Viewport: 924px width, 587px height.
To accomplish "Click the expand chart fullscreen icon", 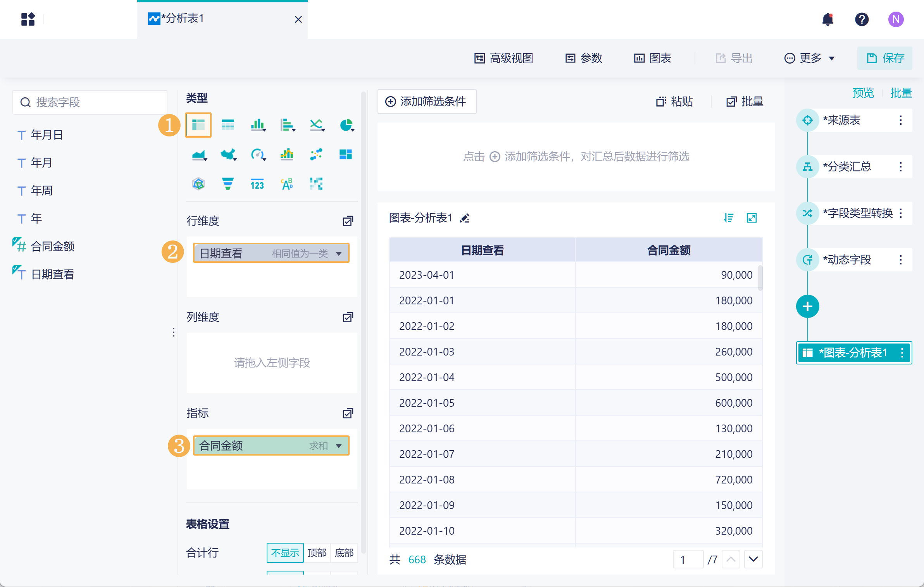I will click(x=752, y=218).
